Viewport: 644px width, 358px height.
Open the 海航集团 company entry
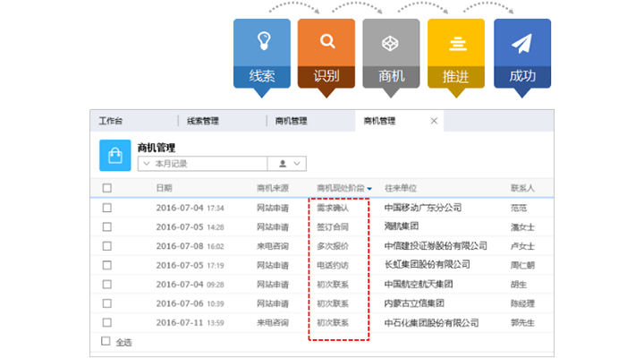click(x=402, y=226)
